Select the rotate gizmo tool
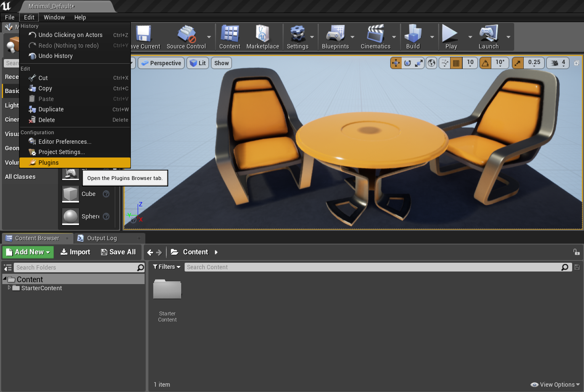This screenshot has width=584, height=392. pyautogui.click(x=407, y=63)
